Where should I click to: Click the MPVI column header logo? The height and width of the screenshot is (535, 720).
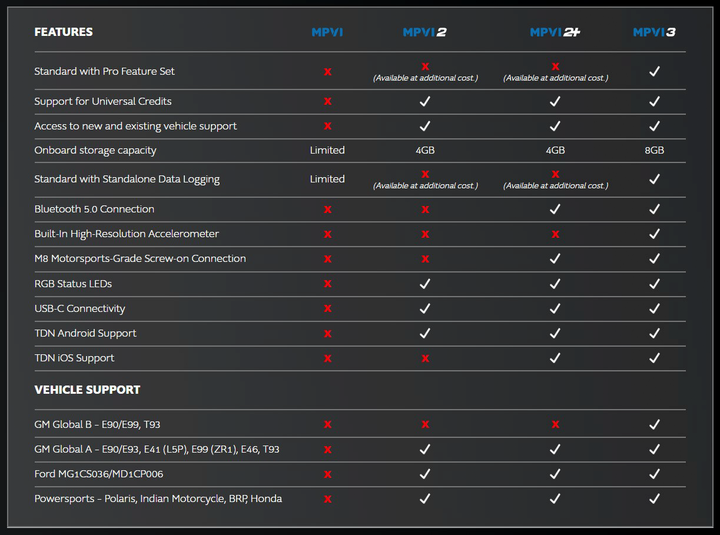coord(327,32)
